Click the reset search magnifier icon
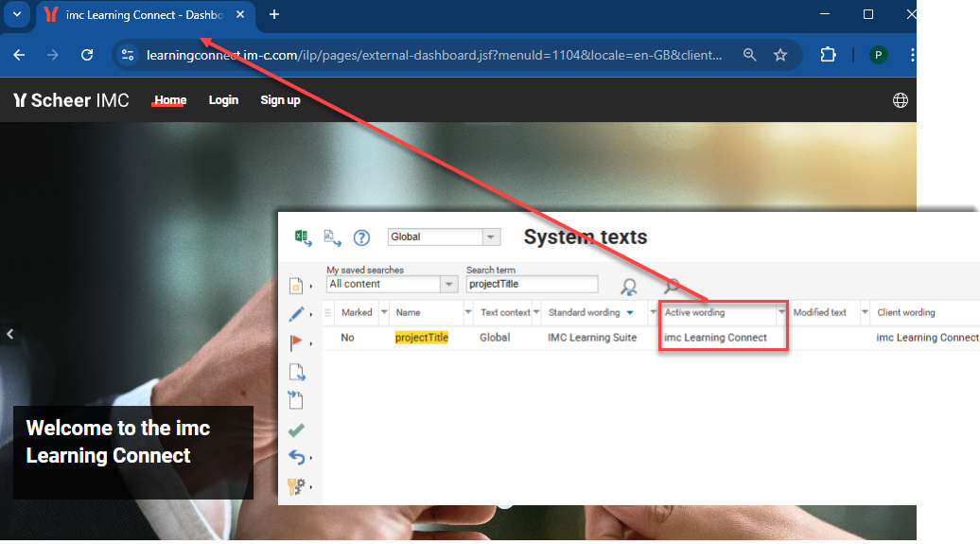This screenshot has height=544, width=980. (628, 287)
